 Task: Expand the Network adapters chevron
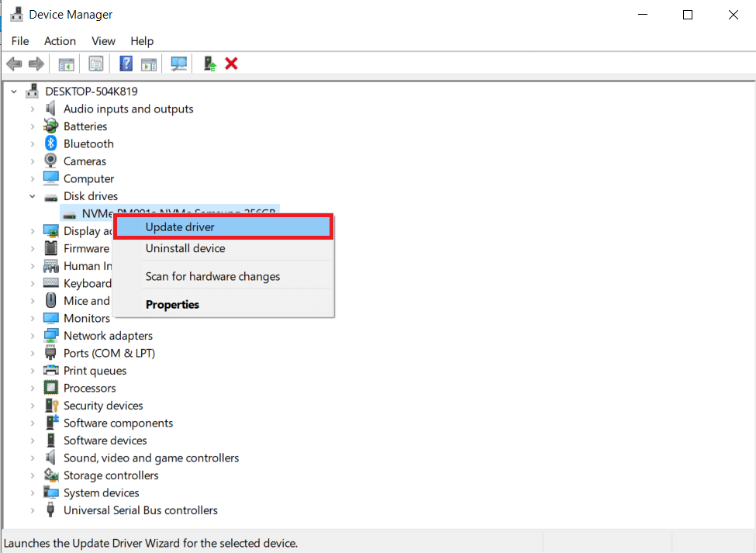(33, 336)
